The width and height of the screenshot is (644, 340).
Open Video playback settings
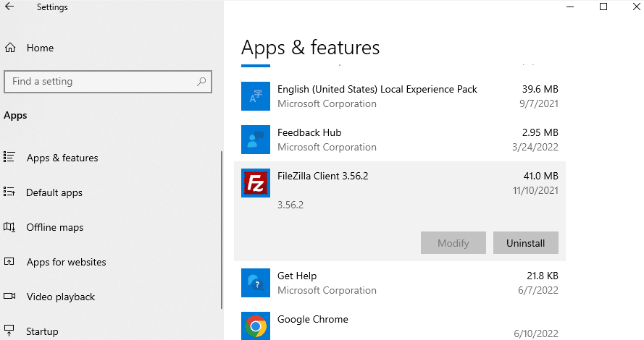61,297
